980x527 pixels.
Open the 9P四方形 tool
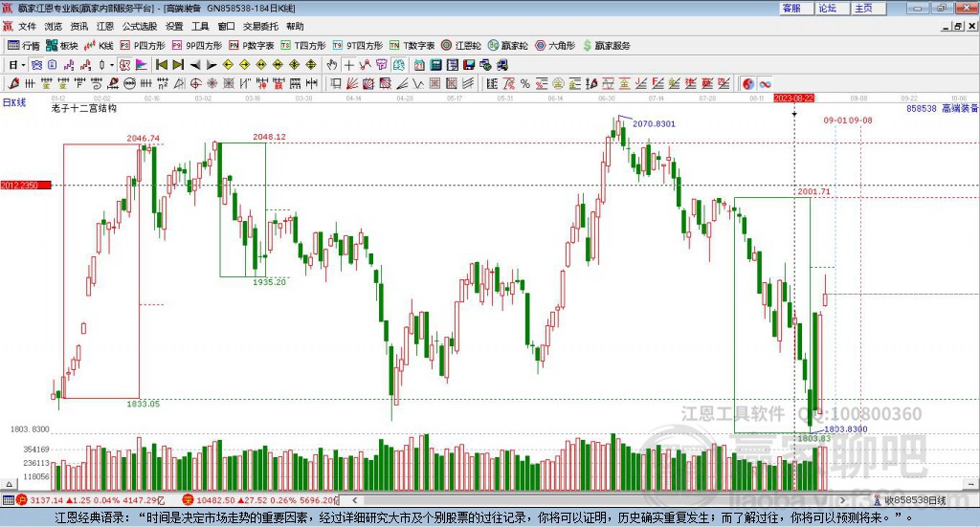(x=197, y=46)
